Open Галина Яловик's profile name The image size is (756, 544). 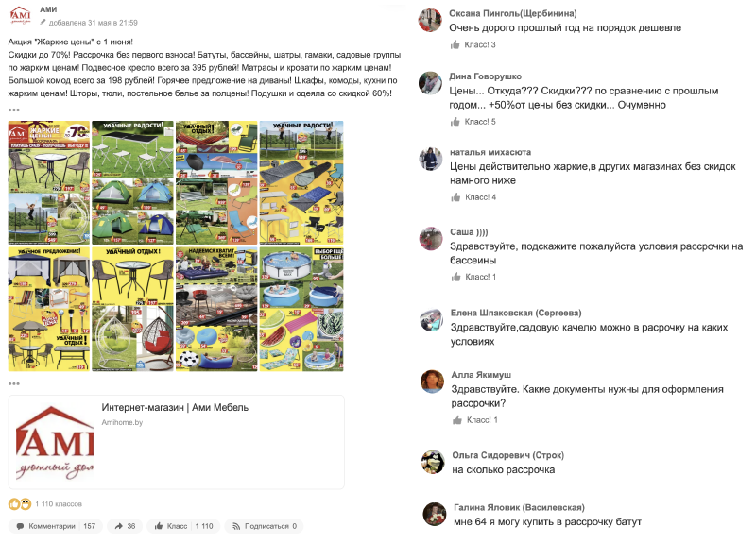[519, 507]
